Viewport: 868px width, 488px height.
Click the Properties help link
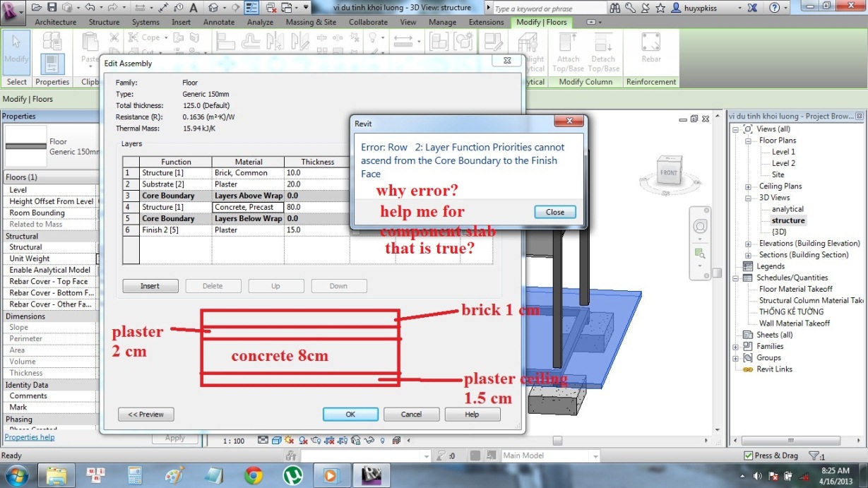[x=29, y=437]
